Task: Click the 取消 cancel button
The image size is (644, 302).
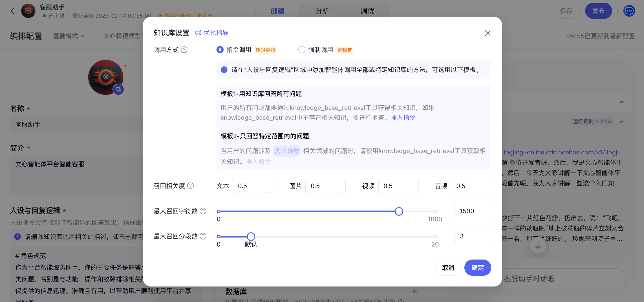Action: click(448, 267)
